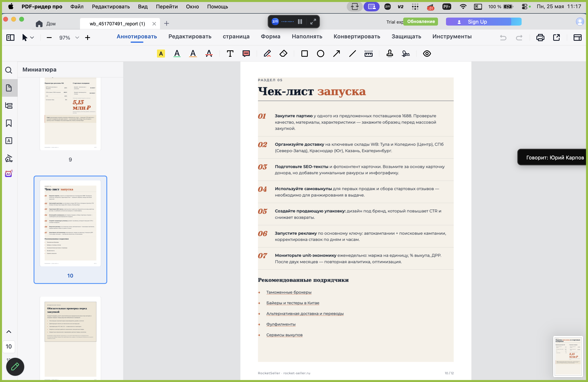Open the annotations list panel
The width and height of the screenshot is (588, 382).
tap(9, 141)
